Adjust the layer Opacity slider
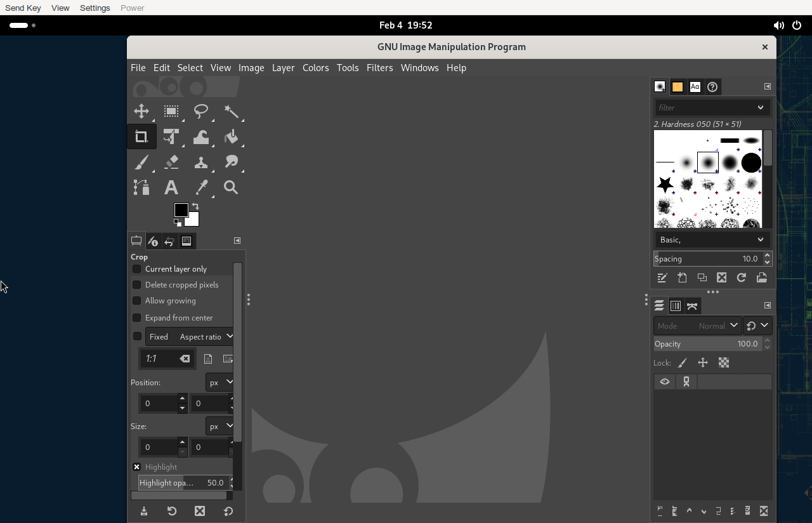Viewport: 812px width, 523px height. click(707, 344)
